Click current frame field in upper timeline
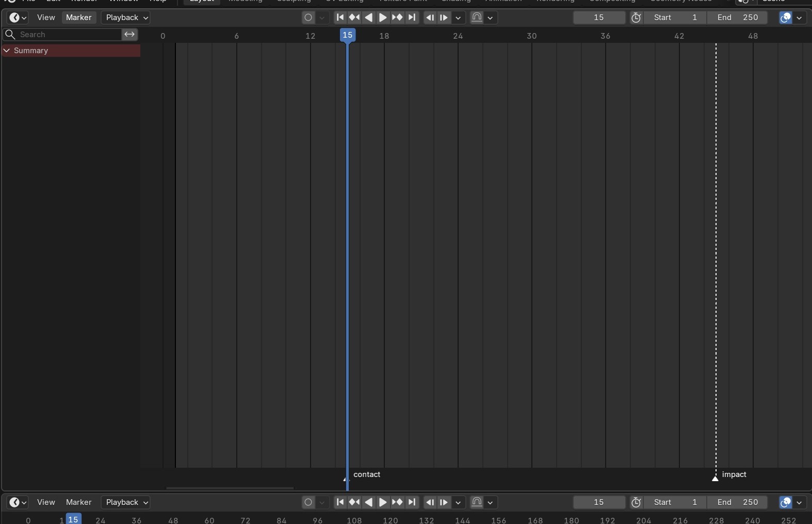This screenshot has width=812, height=524. click(599, 18)
